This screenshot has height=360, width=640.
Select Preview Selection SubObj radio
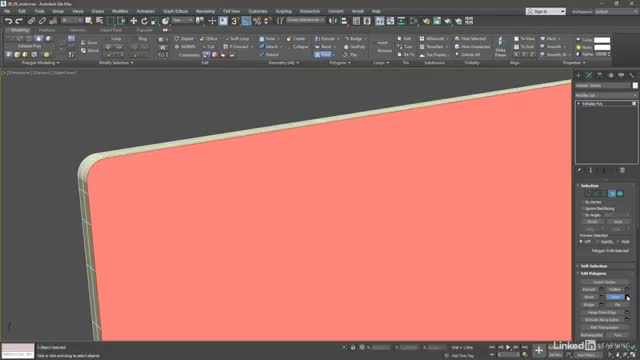click(x=597, y=242)
